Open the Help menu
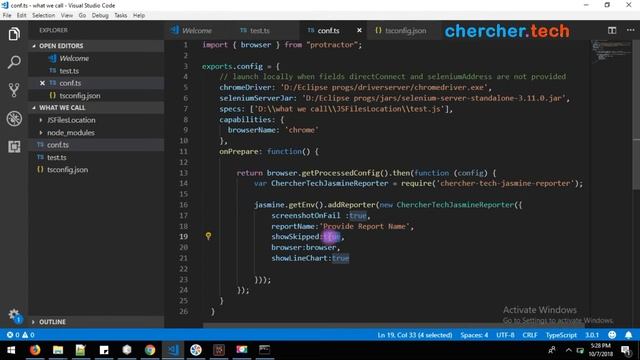 click(139, 16)
